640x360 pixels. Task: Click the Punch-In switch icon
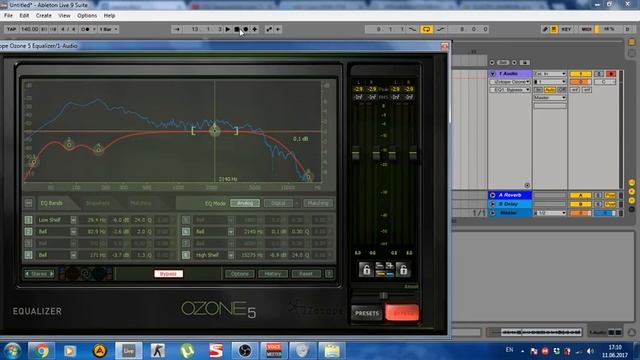coord(413,29)
